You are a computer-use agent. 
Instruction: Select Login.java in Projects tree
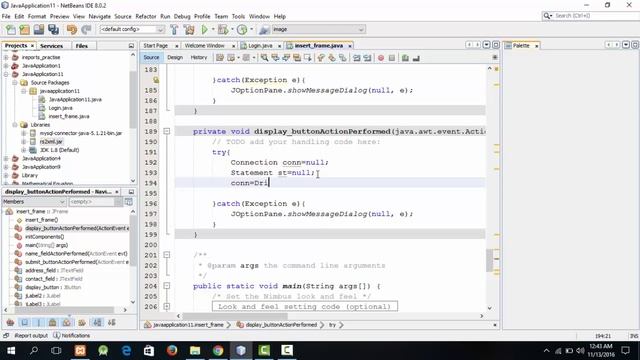click(60, 108)
